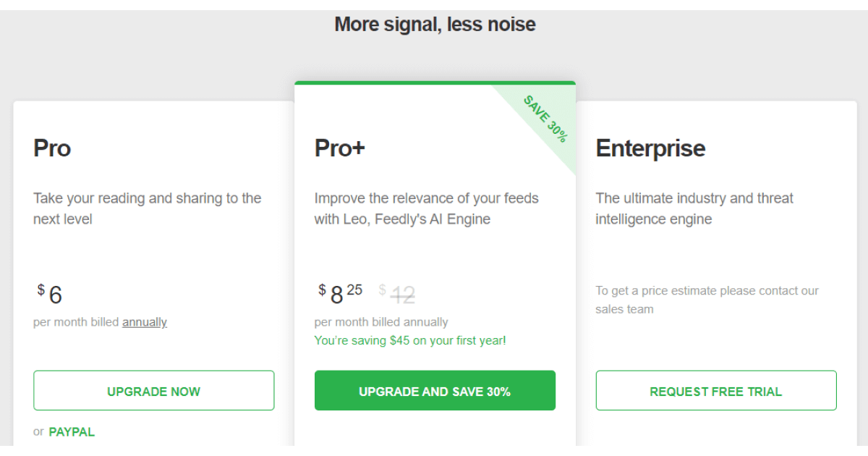Click REQUEST FREE TRIAL for Enterprise
The width and height of the screenshot is (868, 456).
[715, 391]
